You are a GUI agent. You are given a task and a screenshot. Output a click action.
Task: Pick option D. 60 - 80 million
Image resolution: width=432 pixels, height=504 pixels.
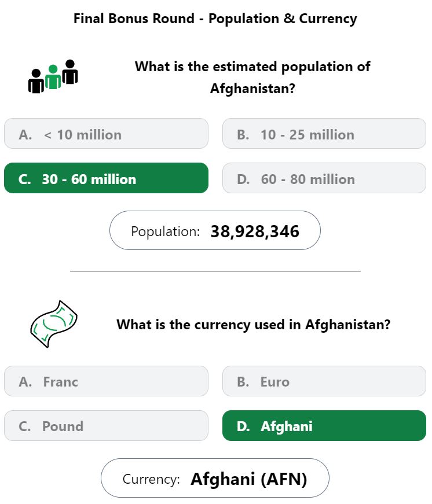coord(324,178)
